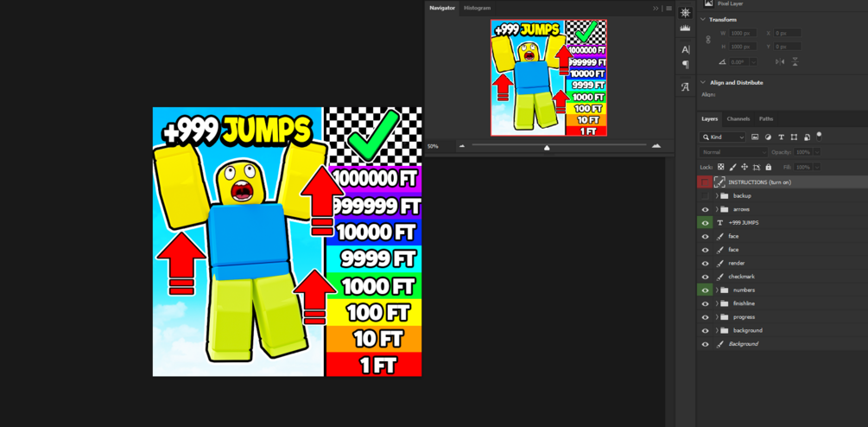
Task: Hide the checkmark layer
Action: [x=705, y=277]
